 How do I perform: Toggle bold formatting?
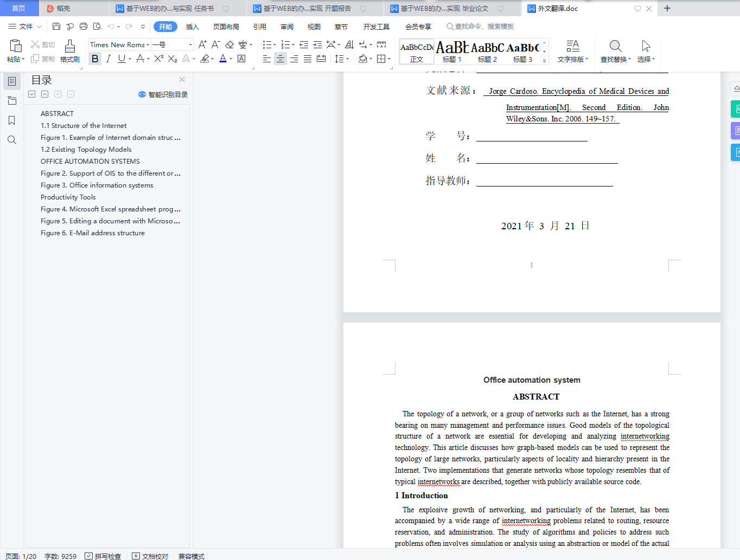pyautogui.click(x=95, y=59)
